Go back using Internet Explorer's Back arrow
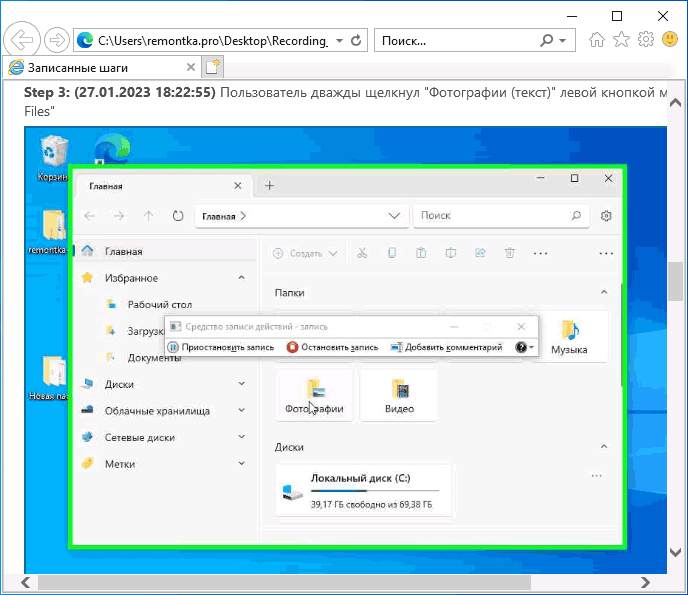Screen dimensions: 688x595 (22, 40)
